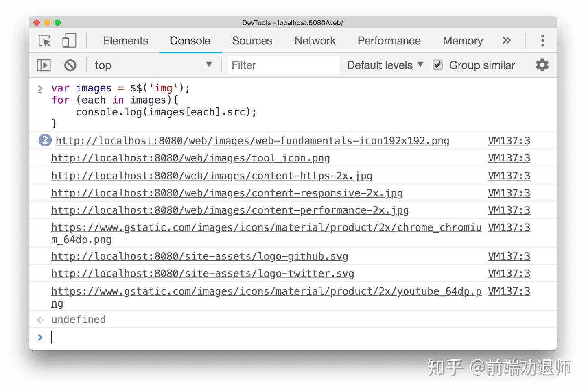Viewport: 586px width, 392px height.
Task: Open DevTools settings gear
Action: point(542,65)
